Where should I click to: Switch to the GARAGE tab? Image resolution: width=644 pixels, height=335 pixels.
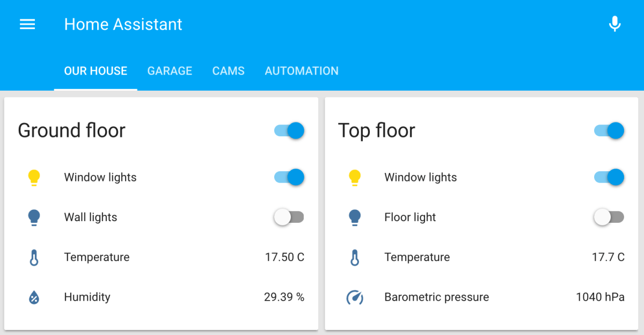point(170,70)
